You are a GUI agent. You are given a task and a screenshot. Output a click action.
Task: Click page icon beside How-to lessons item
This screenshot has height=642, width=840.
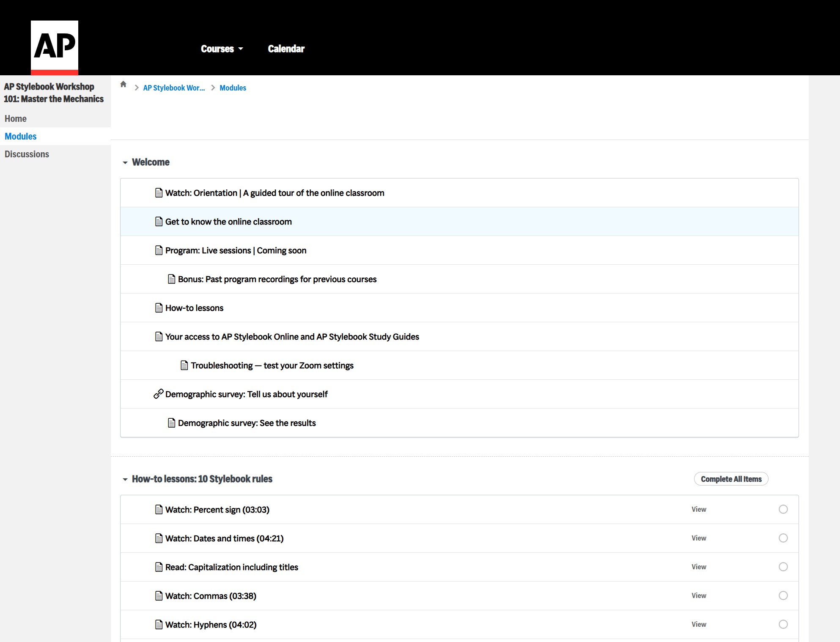[x=159, y=308]
